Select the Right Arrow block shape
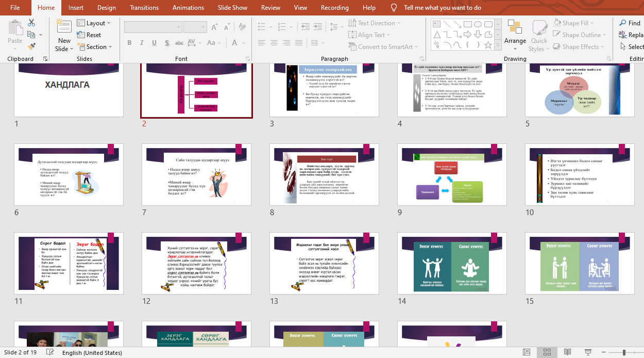644x358 pixels. click(x=467, y=35)
